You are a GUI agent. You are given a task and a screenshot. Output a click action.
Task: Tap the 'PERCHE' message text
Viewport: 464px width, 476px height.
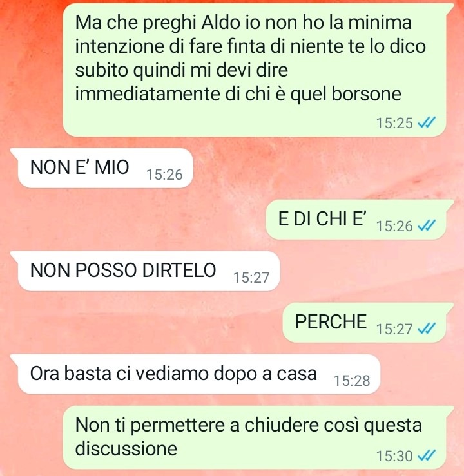tap(331, 321)
